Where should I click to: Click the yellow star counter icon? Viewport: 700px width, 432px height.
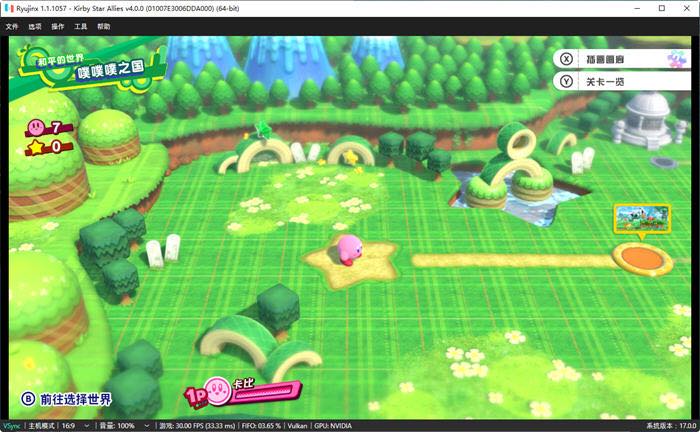pyautogui.click(x=38, y=146)
